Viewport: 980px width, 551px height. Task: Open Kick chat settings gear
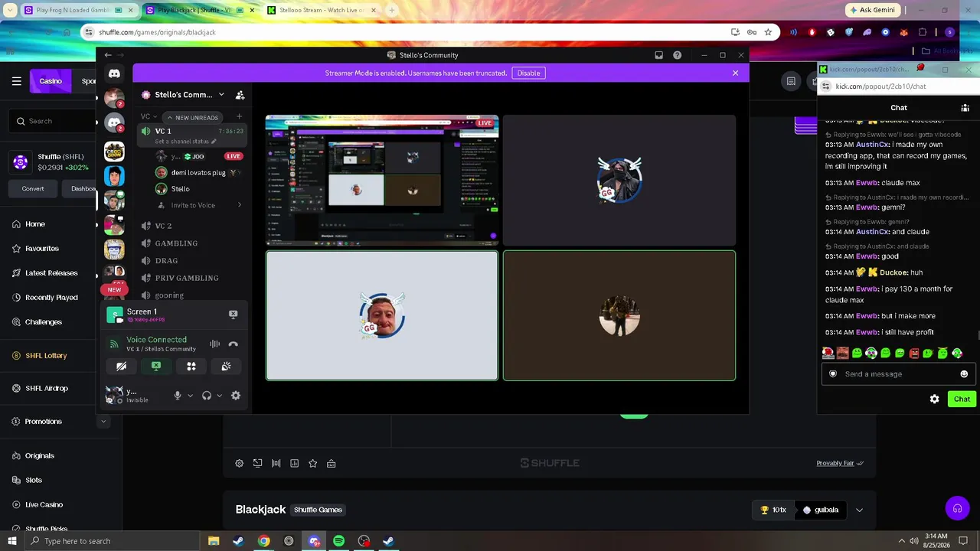point(934,399)
